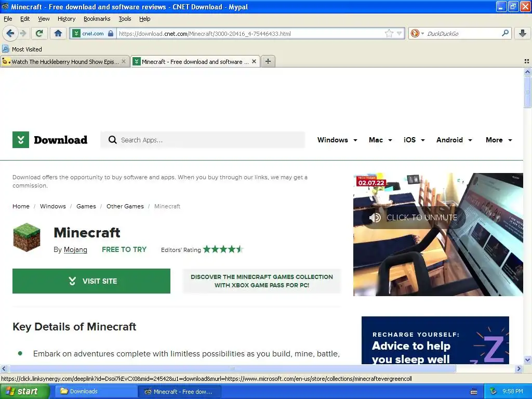Open a new tab with plus button

point(268,61)
